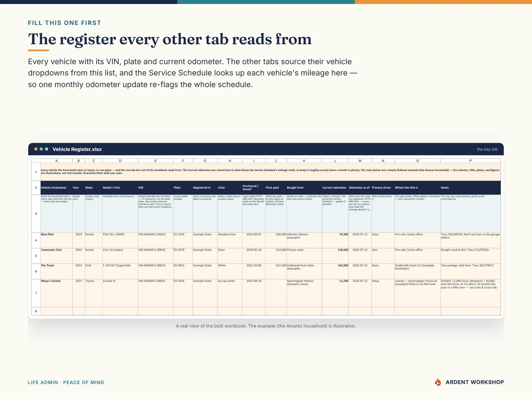
Task: Select 'The Truck' nickname cell
Action: click(57, 271)
